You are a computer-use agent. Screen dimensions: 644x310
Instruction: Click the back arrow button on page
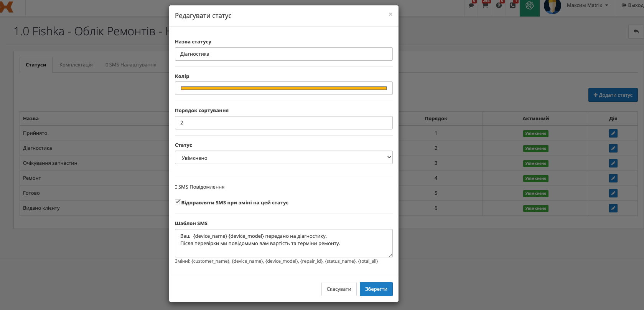tap(636, 31)
